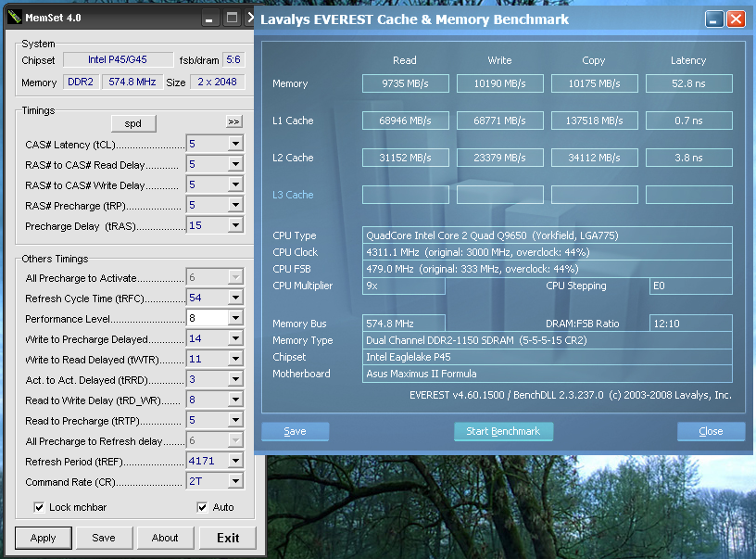The width and height of the screenshot is (756, 559).
Task: Click the CPU Multiplier value 9x
Action: pyautogui.click(x=404, y=286)
